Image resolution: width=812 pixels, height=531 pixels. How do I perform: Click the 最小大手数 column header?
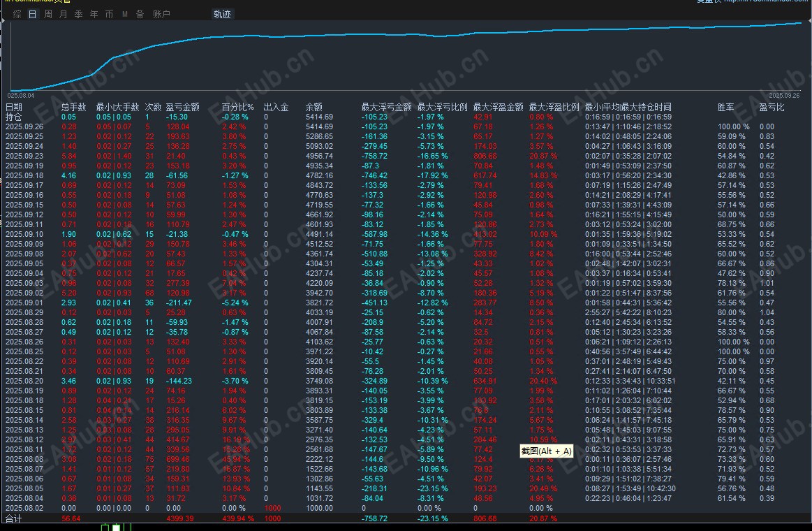pyautogui.click(x=117, y=107)
